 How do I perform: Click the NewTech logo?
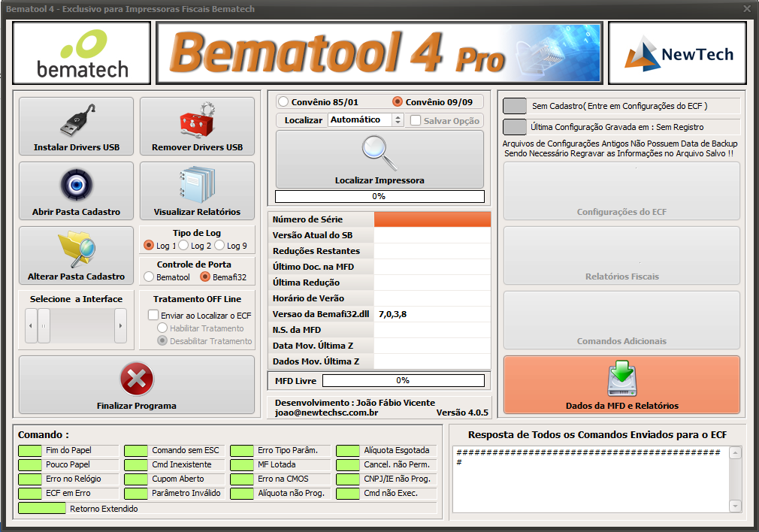pos(677,53)
